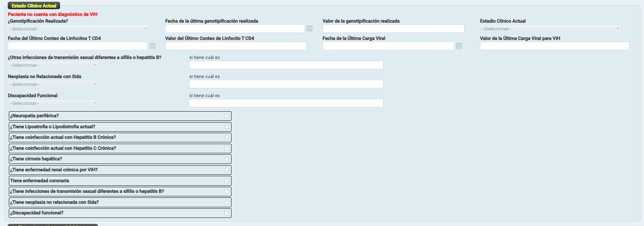Open calendar for last genotyping date
The image size is (644, 226).
click(310, 29)
